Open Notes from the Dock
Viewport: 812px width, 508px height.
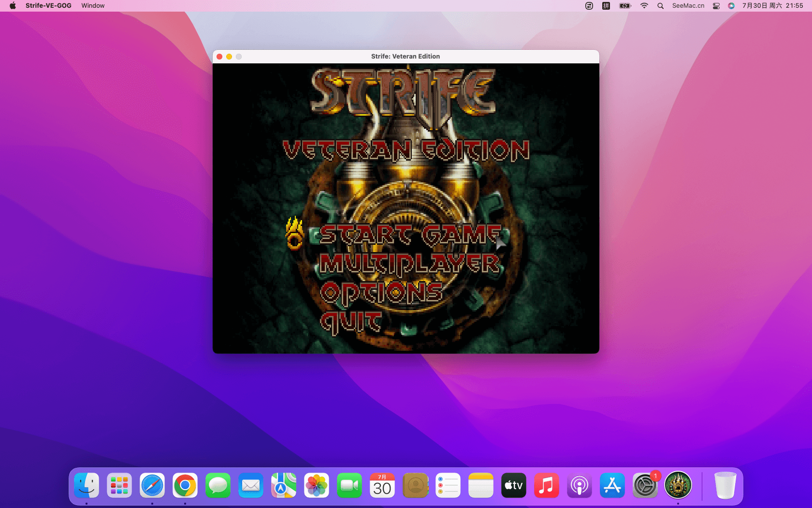click(481, 485)
